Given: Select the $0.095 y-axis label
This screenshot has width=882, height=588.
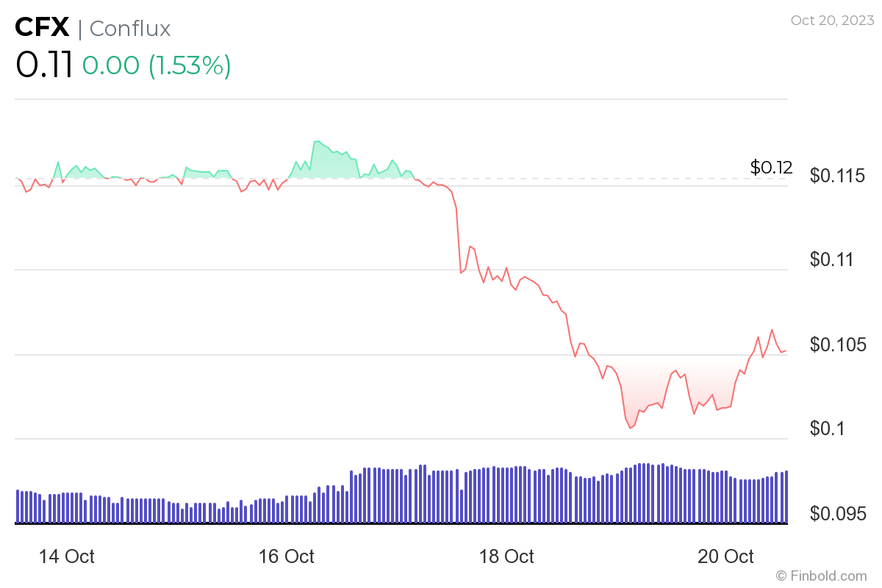Looking at the screenshot, I should pos(837,513).
